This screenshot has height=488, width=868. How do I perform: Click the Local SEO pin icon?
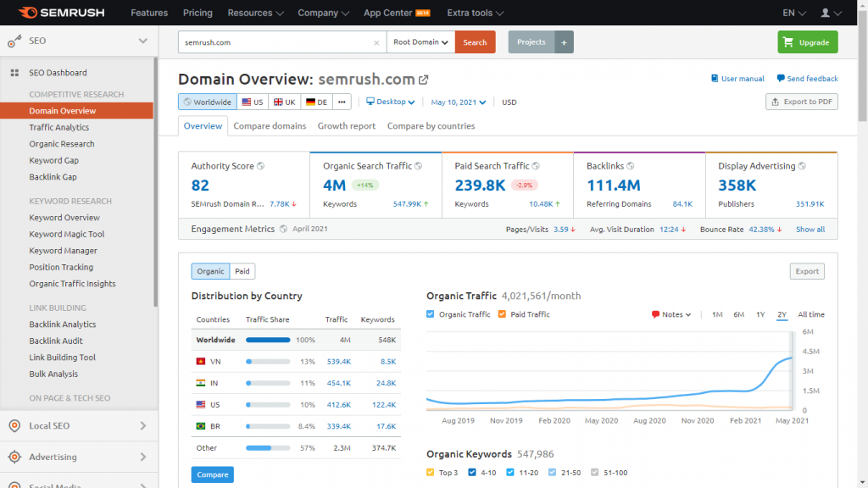tap(15, 425)
